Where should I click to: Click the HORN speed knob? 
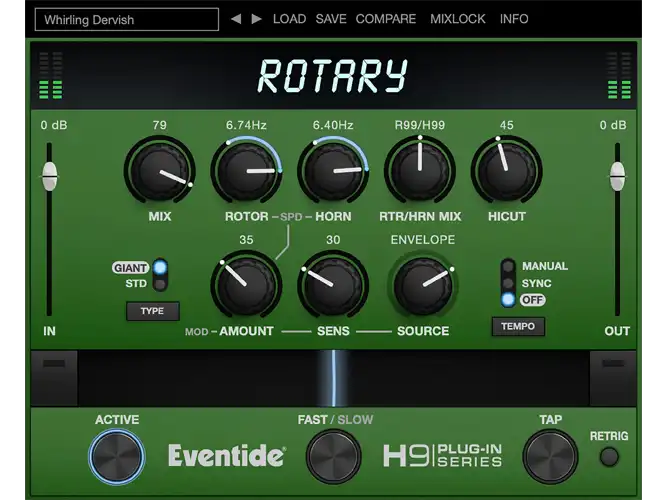pos(333,171)
